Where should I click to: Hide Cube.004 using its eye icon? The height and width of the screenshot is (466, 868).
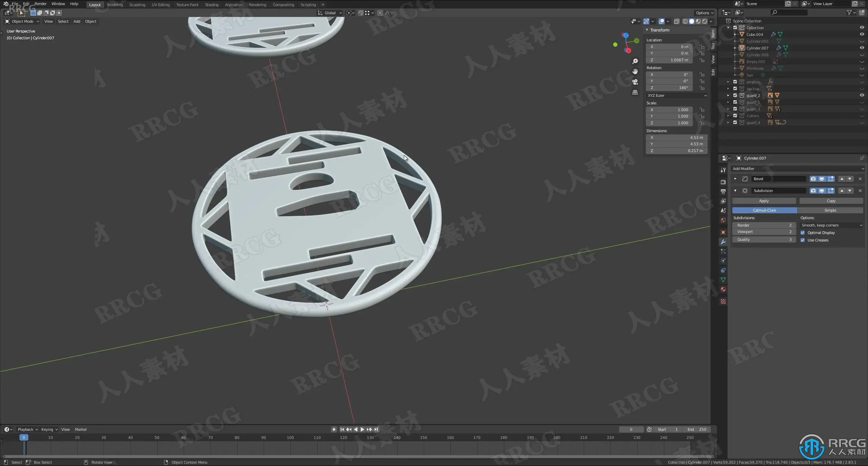click(x=862, y=34)
